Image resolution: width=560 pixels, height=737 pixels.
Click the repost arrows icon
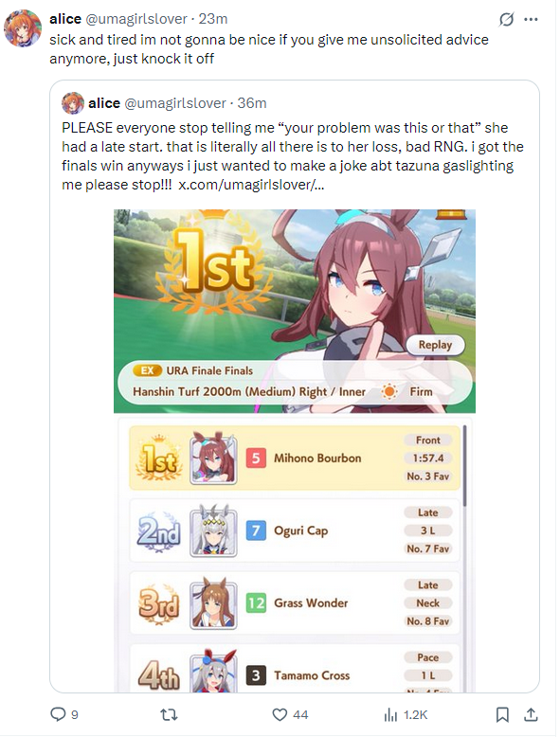(x=169, y=715)
